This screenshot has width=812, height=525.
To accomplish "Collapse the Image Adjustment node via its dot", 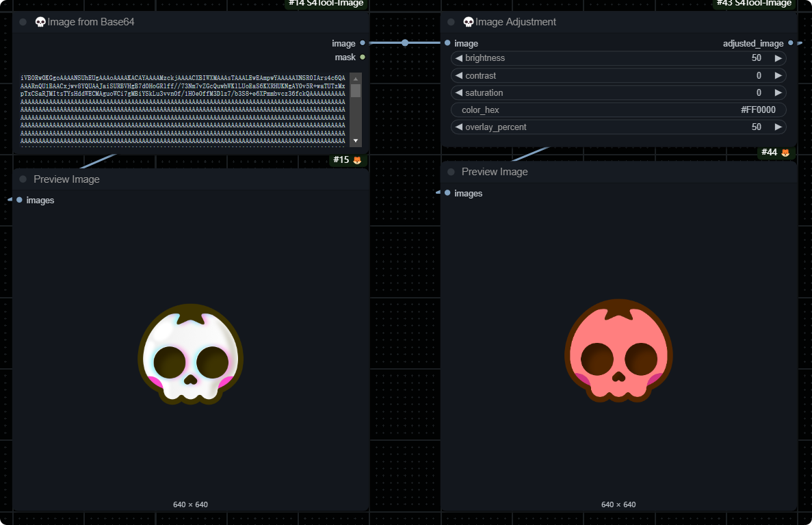I will click(451, 22).
